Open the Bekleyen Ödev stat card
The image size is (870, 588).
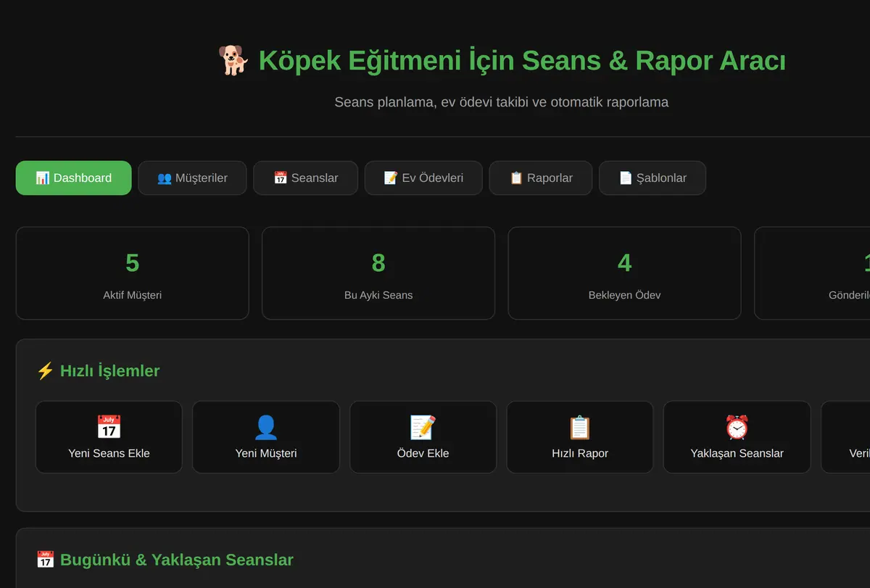point(624,273)
